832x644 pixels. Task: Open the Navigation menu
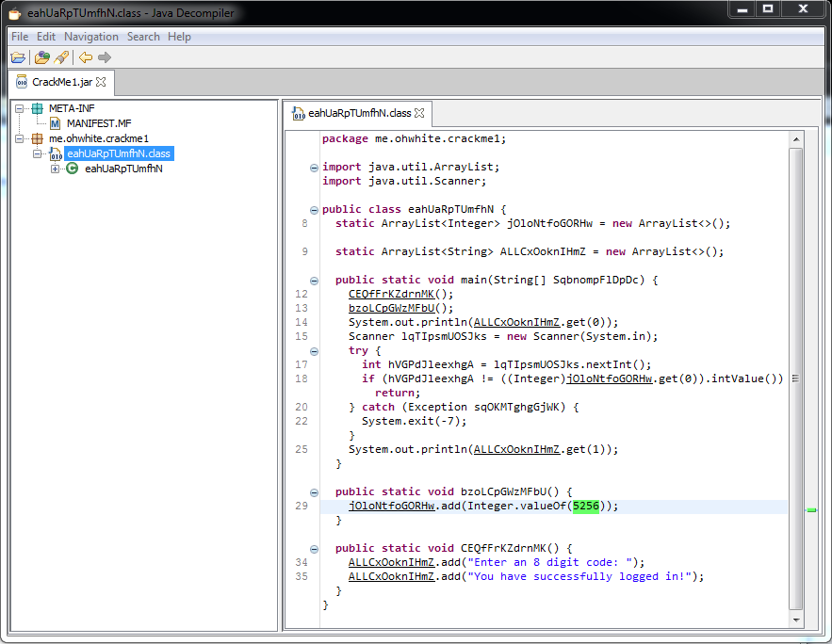pyautogui.click(x=91, y=37)
